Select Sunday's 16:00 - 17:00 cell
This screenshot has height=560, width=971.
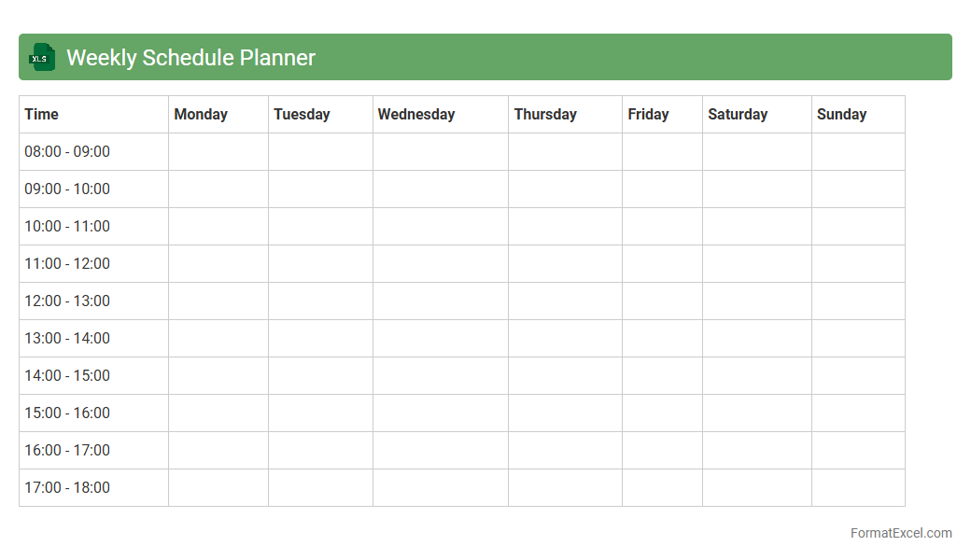click(x=858, y=450)
